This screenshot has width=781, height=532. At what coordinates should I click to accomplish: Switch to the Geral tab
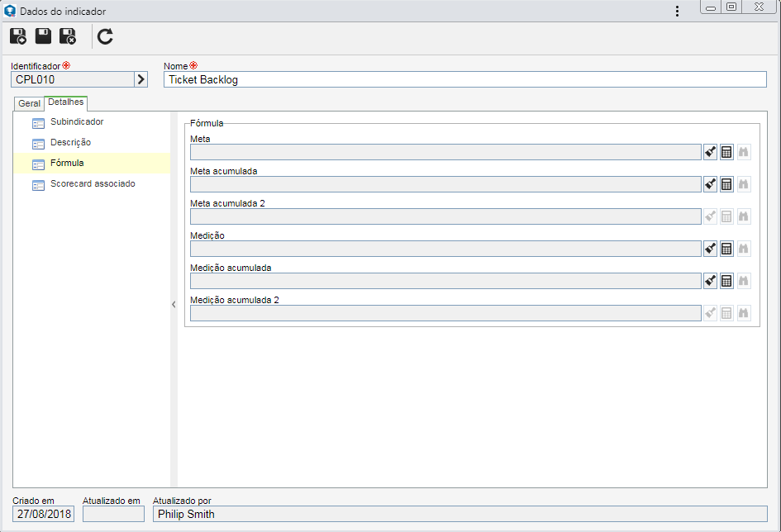click(29, 103)
